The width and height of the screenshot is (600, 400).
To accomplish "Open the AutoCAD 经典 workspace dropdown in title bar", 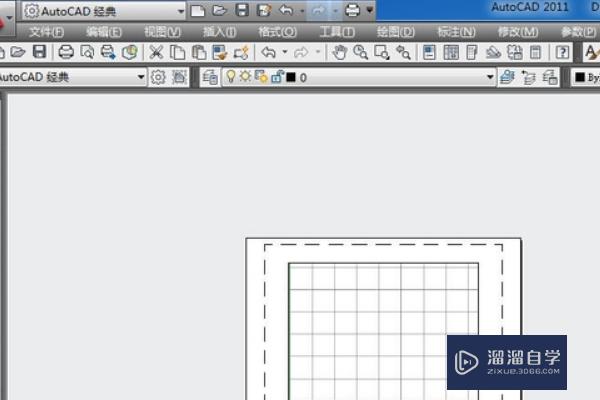I will click(103, 11).
